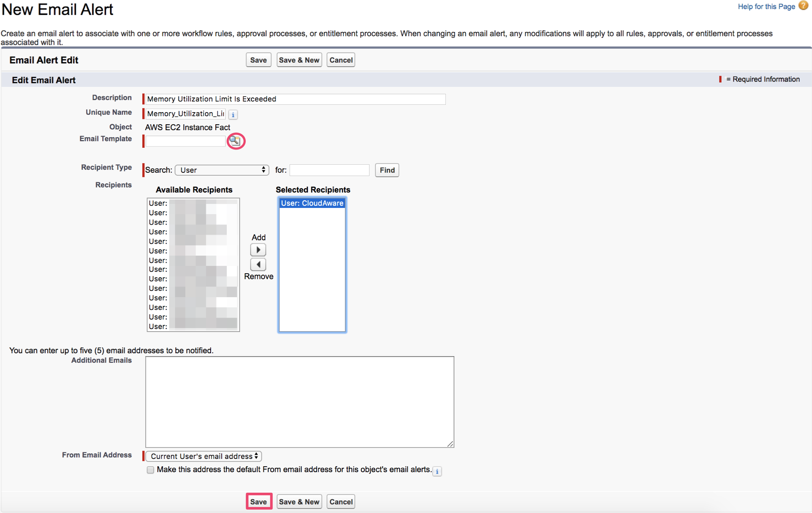This screenshot has width=812, height=513.
Task: Click the Add right-arrow icon
Action: (258, 250)
